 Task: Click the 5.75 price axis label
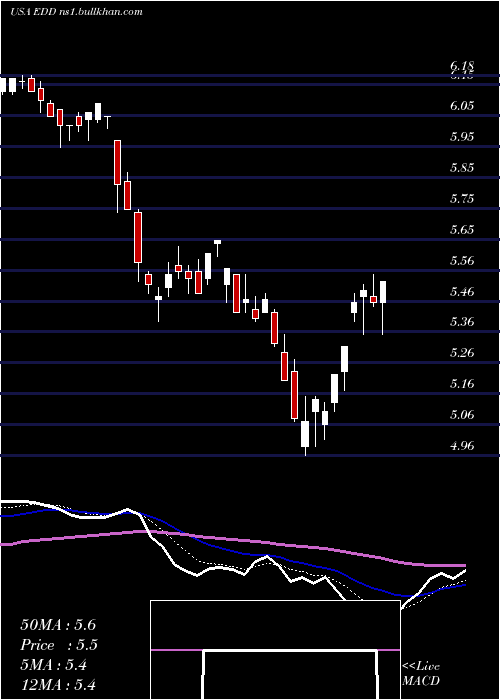click(x=462, y=199)
